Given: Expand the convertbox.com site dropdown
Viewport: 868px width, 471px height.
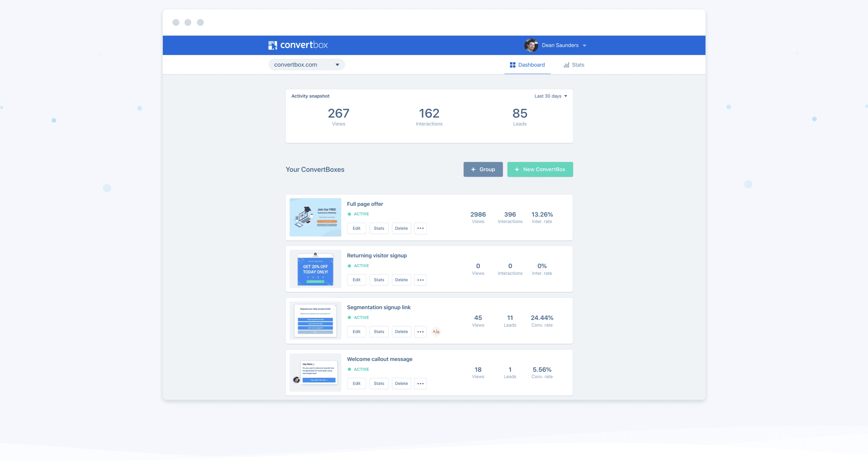Looking at the screenshot, I should click(338, 64).
